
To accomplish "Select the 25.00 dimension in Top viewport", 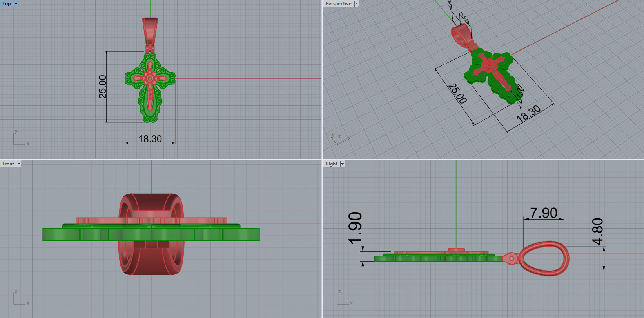I will [102, 87].
